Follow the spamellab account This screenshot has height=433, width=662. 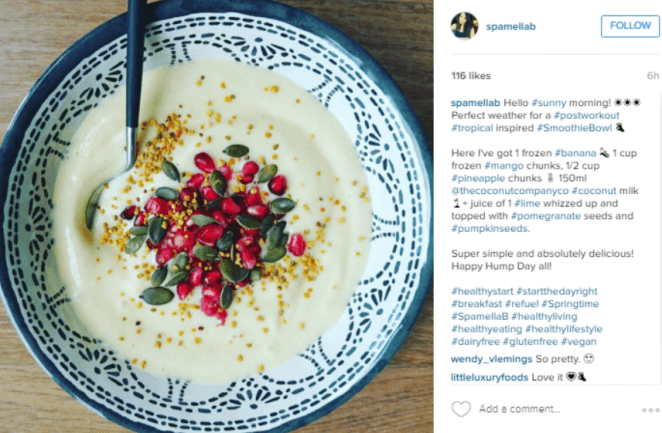coord(630,26)
